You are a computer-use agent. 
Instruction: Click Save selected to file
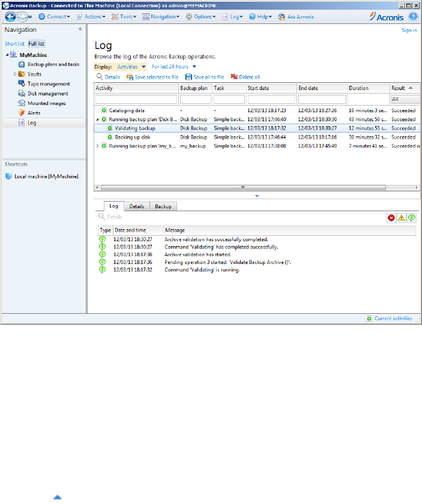pyautogui.click(x=152, y=77)
